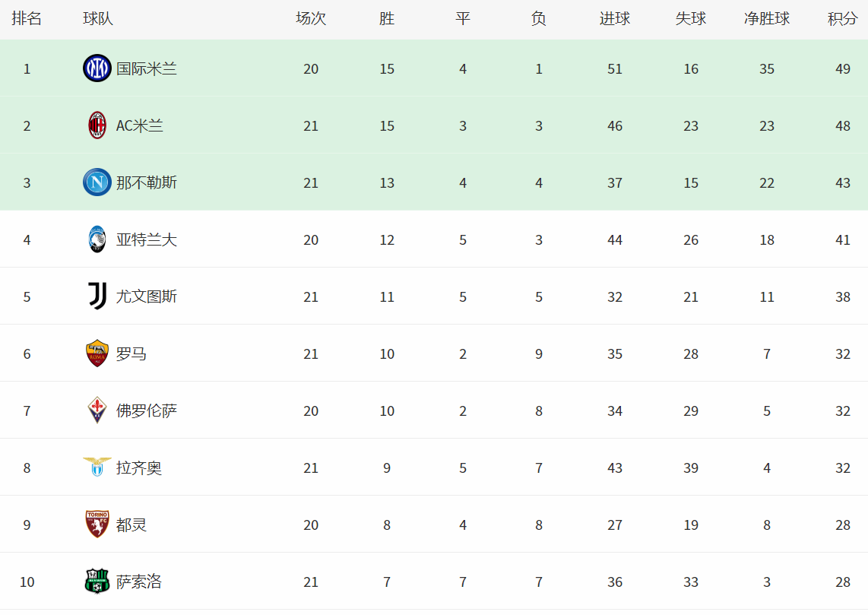Select the 场次 column header
This screenshot has width=868, height=615.
(311, 19)
